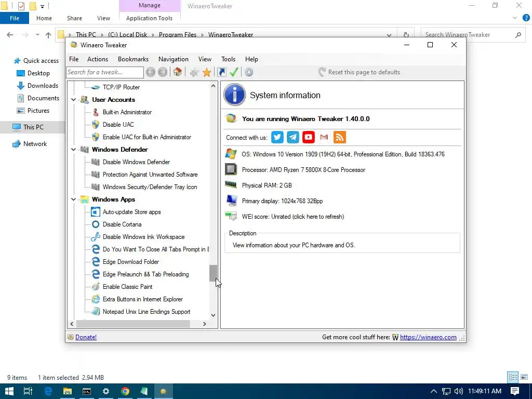This screenshot has height=399, width=532.
Task: Open Explorer recent locations dropdown arrow
Action: (37, 35)
